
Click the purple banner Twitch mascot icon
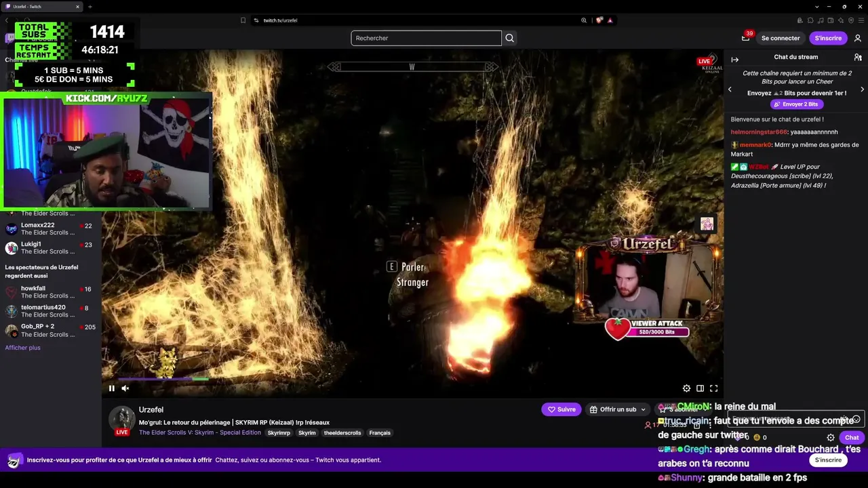[x=14, y=460]
